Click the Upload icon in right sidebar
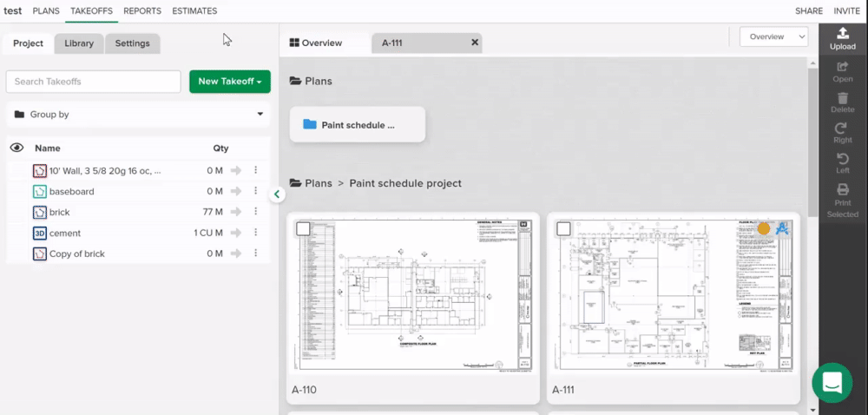This screenshot has height=415, width=868. [843, 33]
